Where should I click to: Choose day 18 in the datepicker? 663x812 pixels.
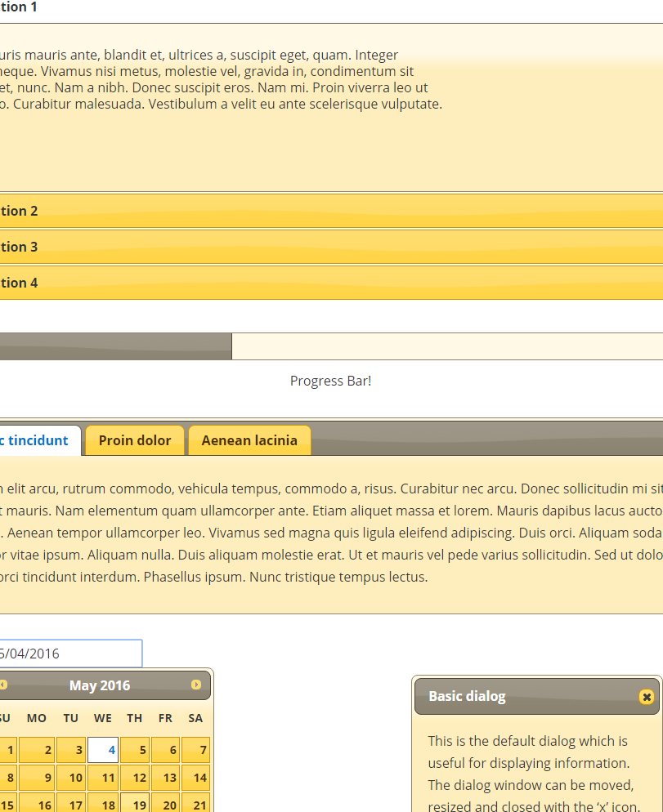103,803
